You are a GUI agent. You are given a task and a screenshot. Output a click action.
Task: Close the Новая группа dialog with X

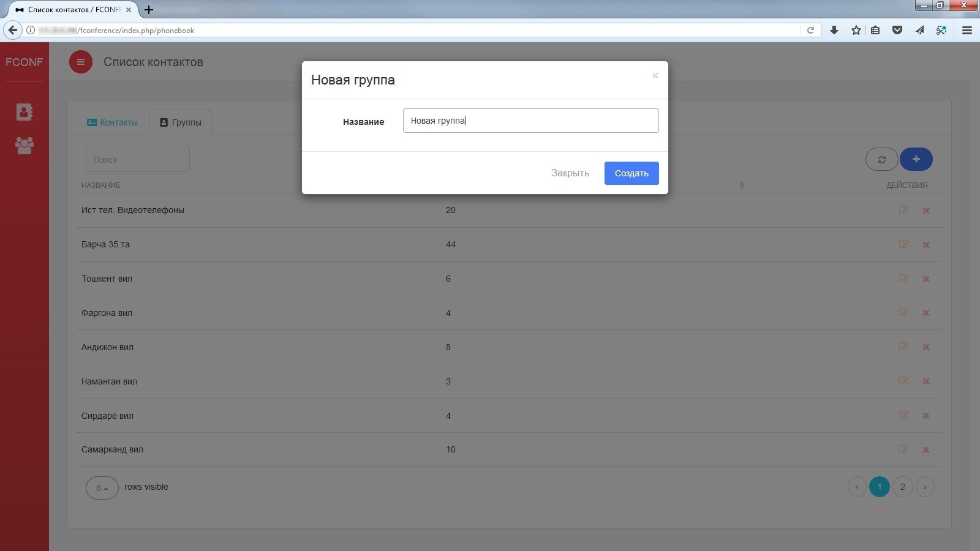[x=655, y=75]
